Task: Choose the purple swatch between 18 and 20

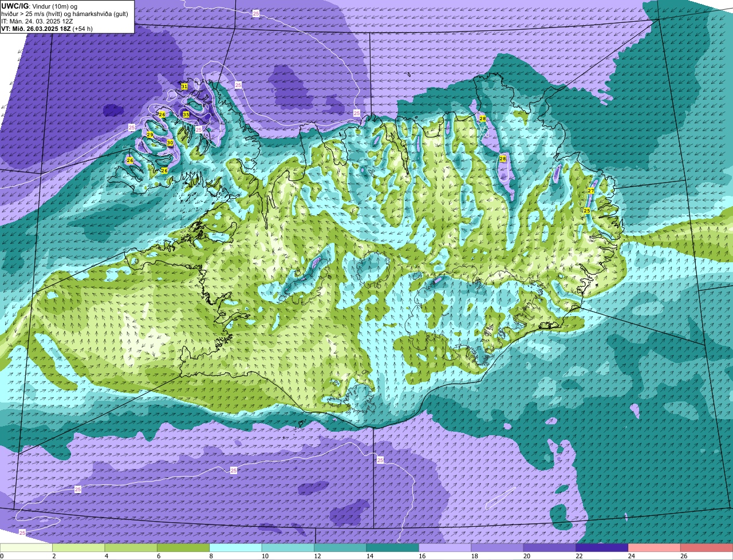Action: tap(497, 547)
